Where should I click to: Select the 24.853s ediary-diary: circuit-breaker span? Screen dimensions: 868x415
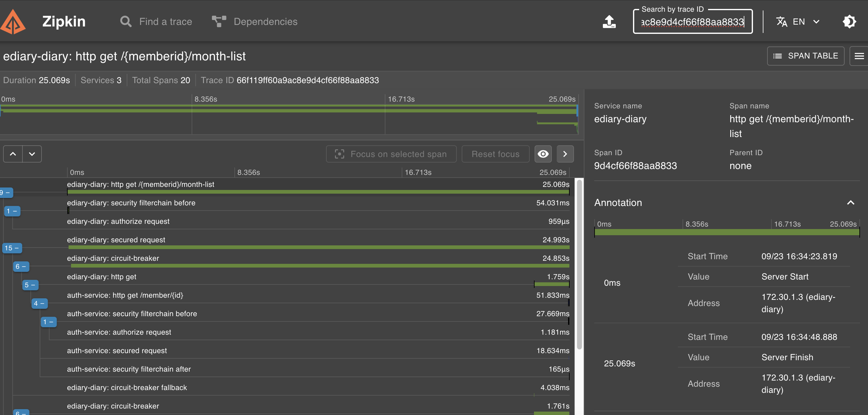pyautogui.click(x=318, y=261)
